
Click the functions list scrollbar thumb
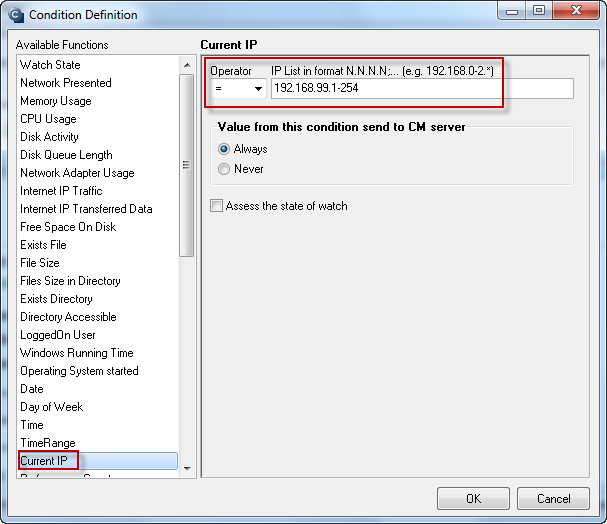click(187, 165)
